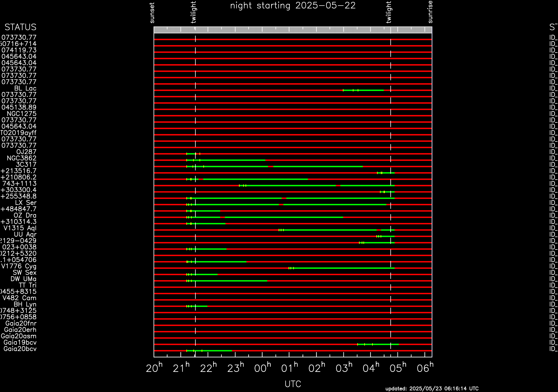Select the +484847.7 row label
The width and height of the screenshot is (558, 392).
19,209
